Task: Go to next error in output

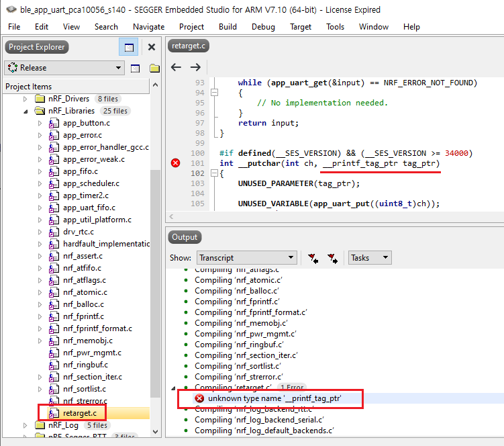Action: (x=332, y=258)
